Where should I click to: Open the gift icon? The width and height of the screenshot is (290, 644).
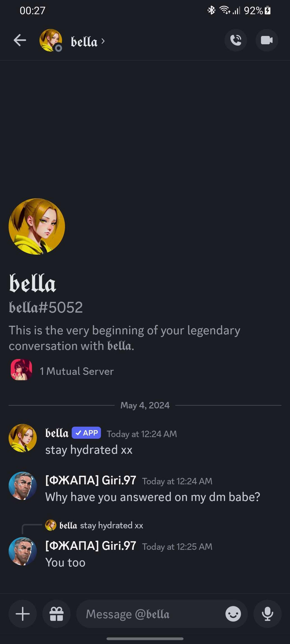56,614
